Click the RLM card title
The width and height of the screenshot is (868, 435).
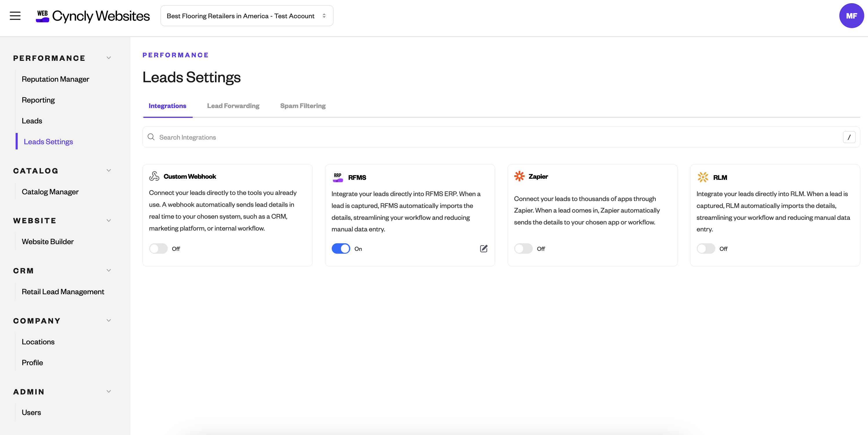tap(720, 178)
